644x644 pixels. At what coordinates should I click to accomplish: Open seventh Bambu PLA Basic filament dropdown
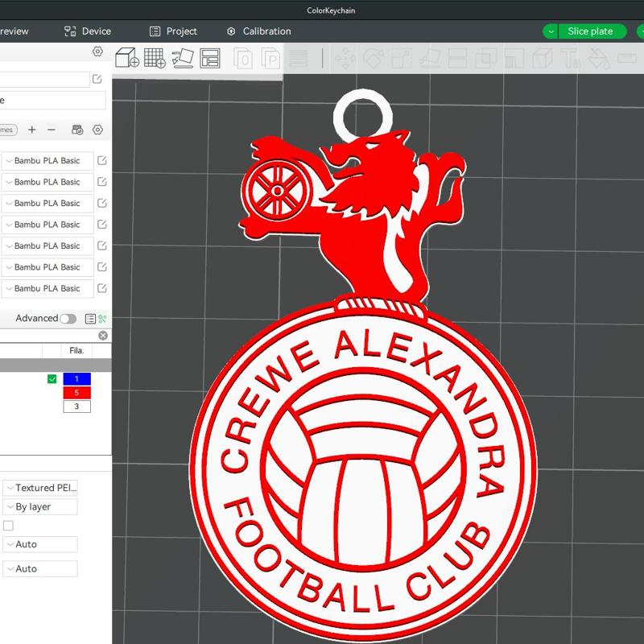47,288
